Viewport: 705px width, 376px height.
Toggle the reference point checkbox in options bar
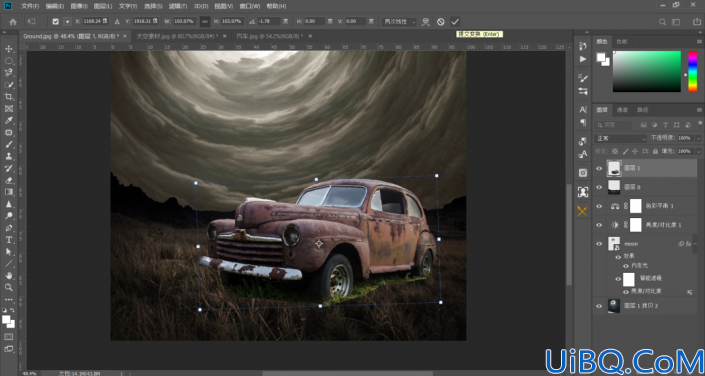(x=56, y=22)
